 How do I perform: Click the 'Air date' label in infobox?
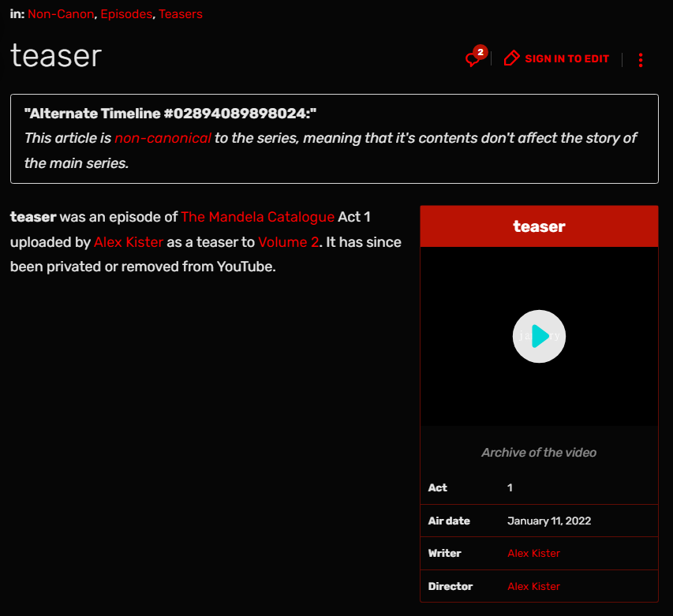pyautogui.click(x=449, y=521)
